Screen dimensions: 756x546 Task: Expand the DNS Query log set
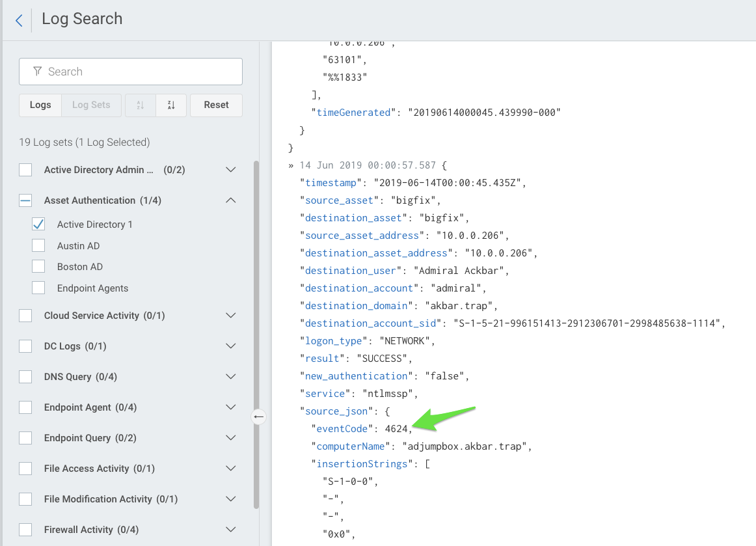230,377
